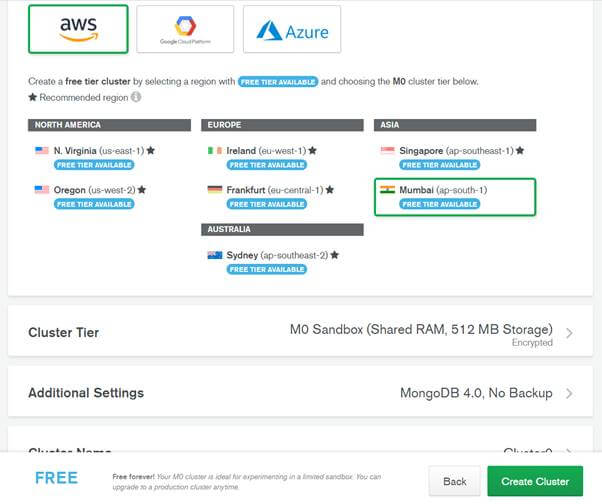This screenshot has height=504, width=602.
Task: Click the star icon next to Ireland
Action: (313, 150)
